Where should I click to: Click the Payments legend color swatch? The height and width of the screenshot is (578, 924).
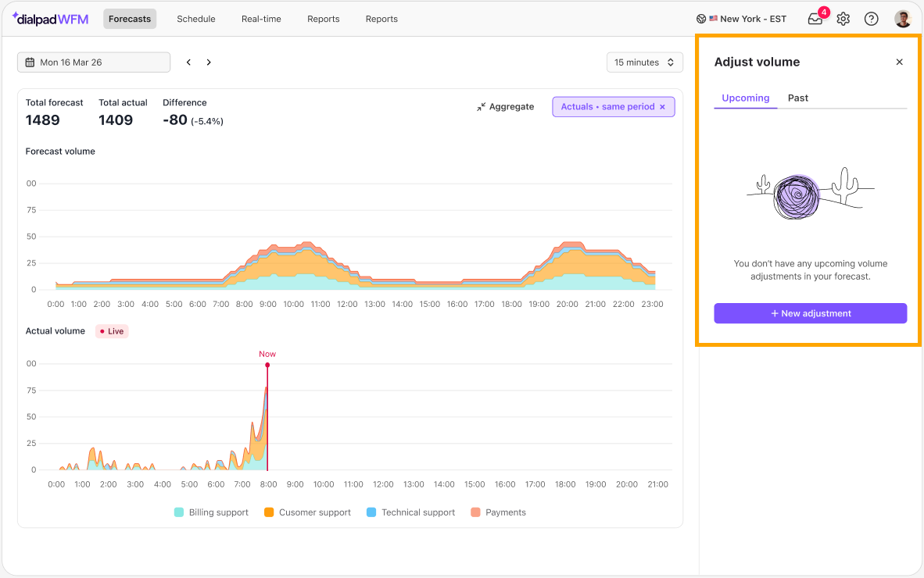(x=475, y=512)
